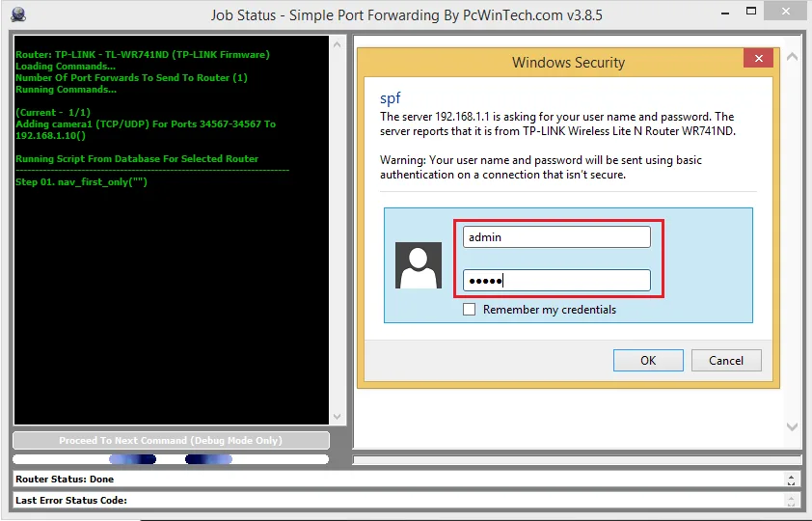Cancel the Windows Security prompt
This screenshot has height=521, width=812.
726,361
